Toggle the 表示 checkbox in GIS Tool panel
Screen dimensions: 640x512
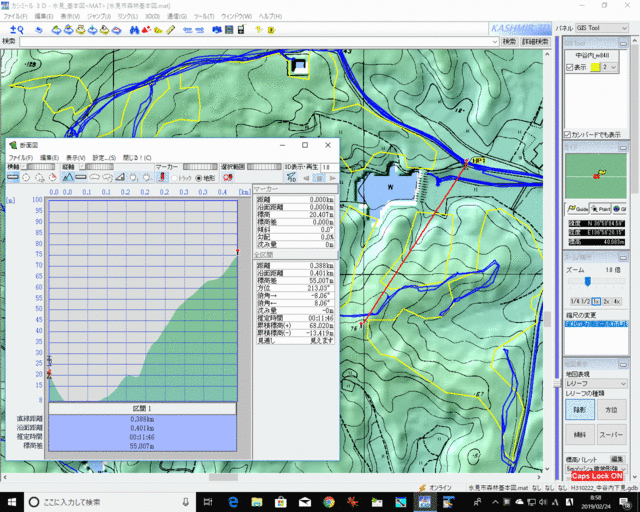[x=569, y=67]
